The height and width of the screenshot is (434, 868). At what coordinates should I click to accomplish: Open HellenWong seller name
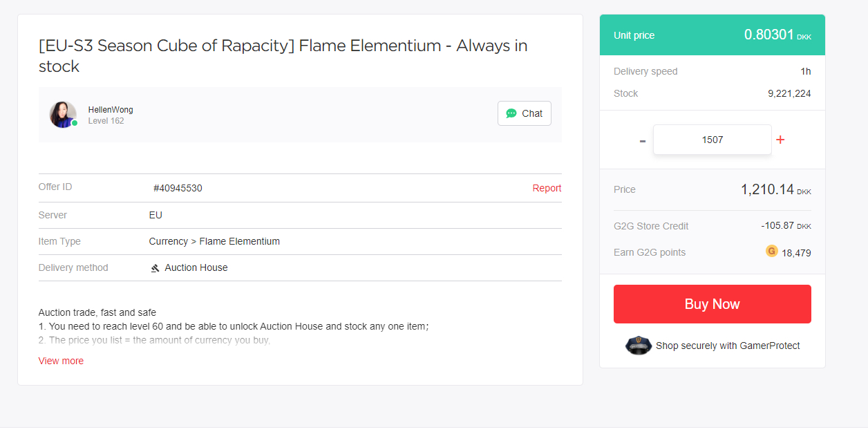(111, 110)
